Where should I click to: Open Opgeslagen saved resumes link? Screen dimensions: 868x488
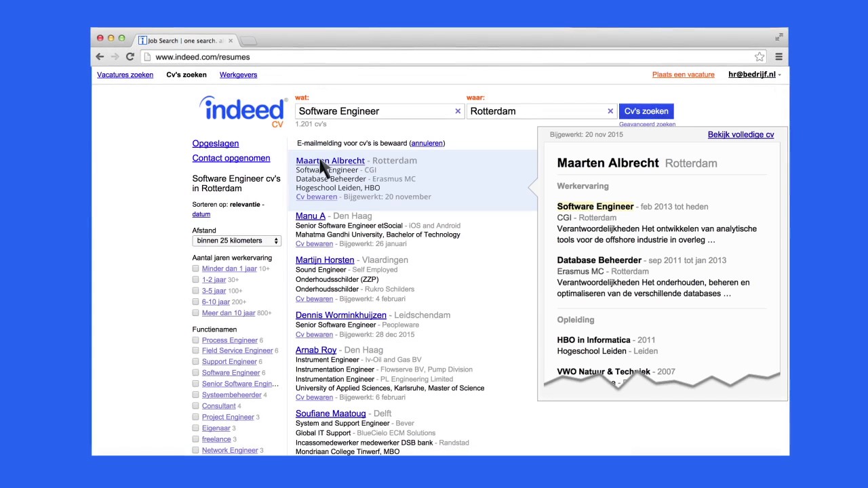pos(215,143)
